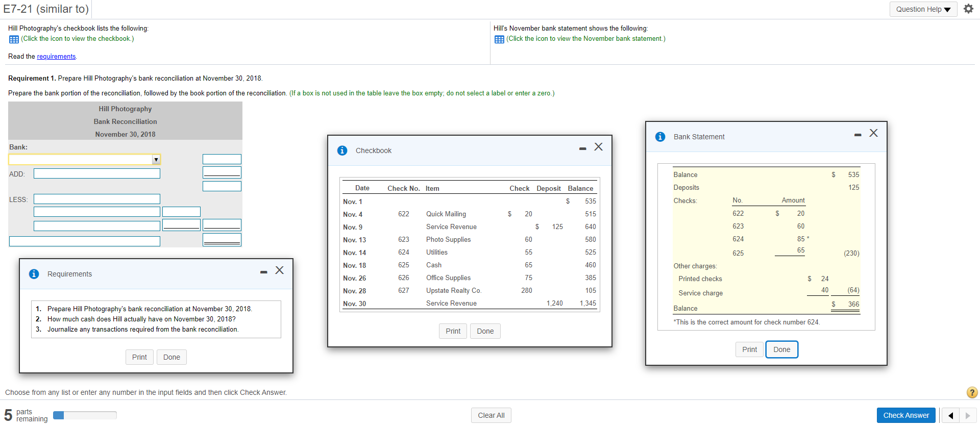Click the Requirements dialog info icon
Image resolution: width=980 pixels, height=427 pixels.
[34, 274]
